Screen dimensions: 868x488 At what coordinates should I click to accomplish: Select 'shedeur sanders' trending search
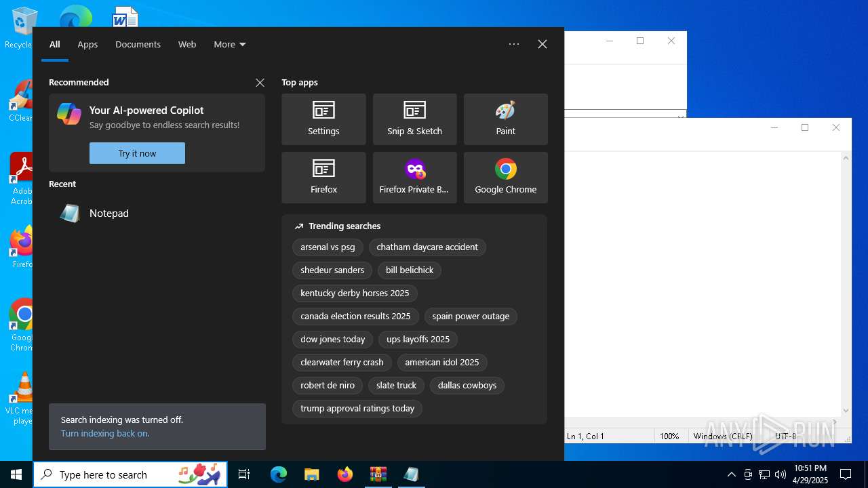pyautogui.click(x=332, y=270)
